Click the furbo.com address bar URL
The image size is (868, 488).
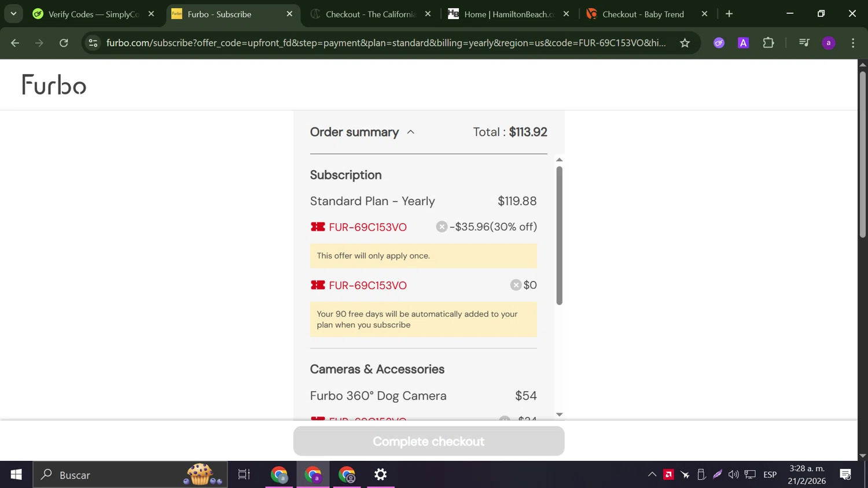point(386,43)
